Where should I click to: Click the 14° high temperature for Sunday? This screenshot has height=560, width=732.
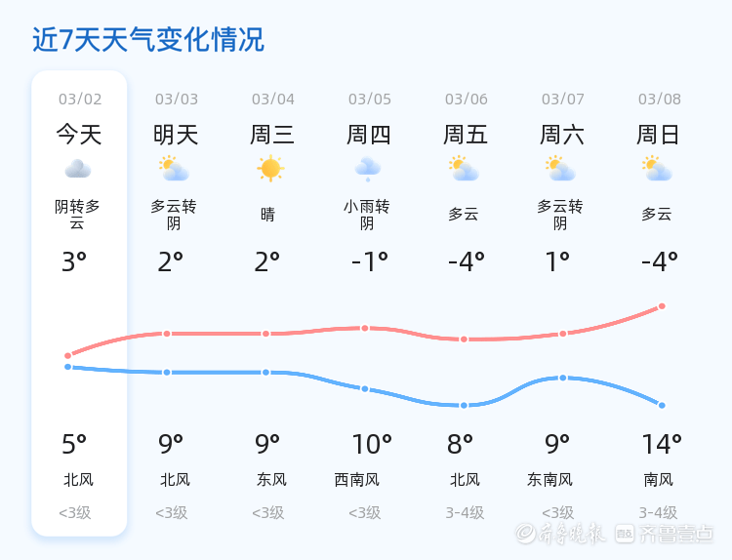[x=662, y=445]
